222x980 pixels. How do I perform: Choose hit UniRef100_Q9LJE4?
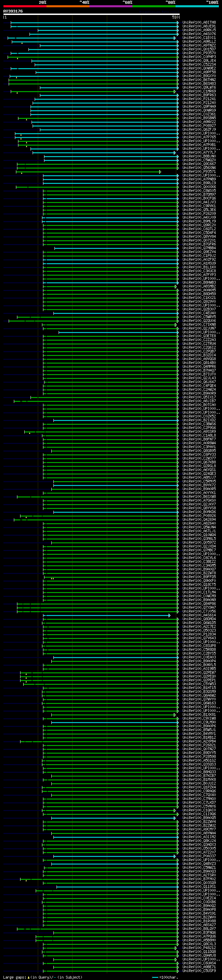click(x=199, y=60)
